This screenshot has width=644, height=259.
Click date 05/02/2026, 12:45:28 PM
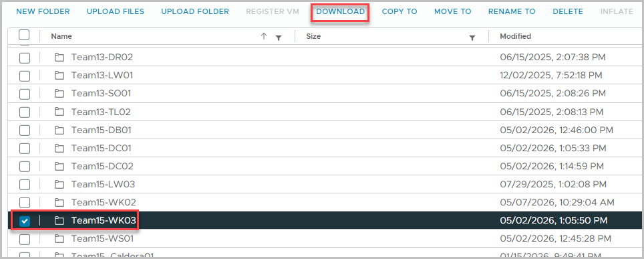556,239
